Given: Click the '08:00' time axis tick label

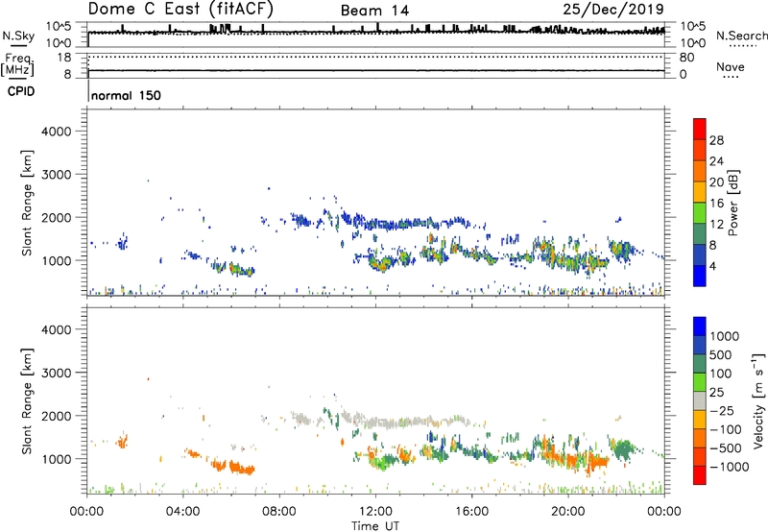Looking at the screenshot, I should coord(278,512).
